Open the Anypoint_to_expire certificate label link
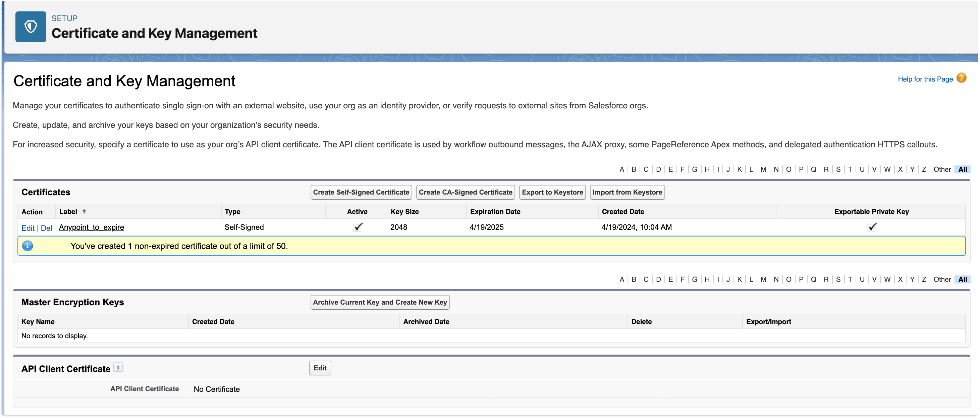The height and width of the screenshot is (418, 980). (x=91, y=227)
